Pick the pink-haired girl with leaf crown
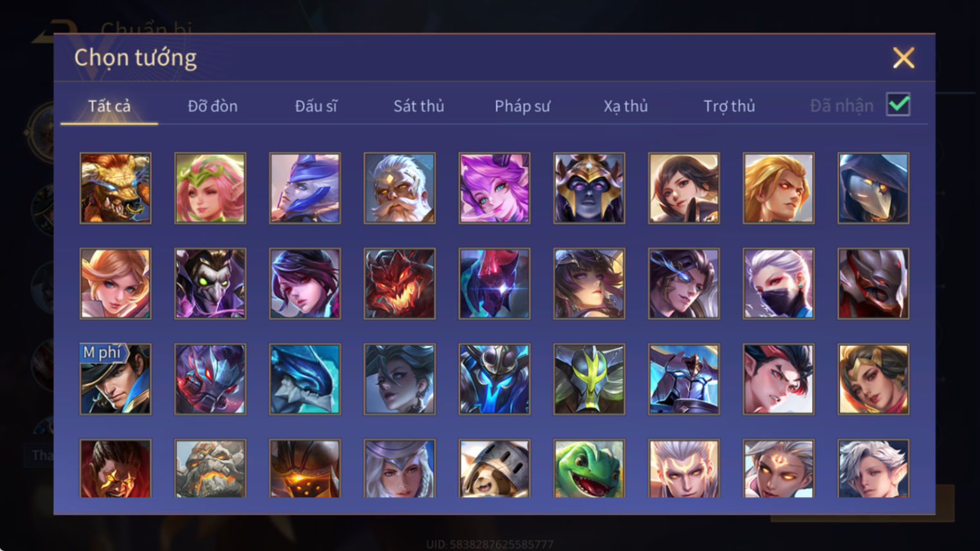 [210, 188]
